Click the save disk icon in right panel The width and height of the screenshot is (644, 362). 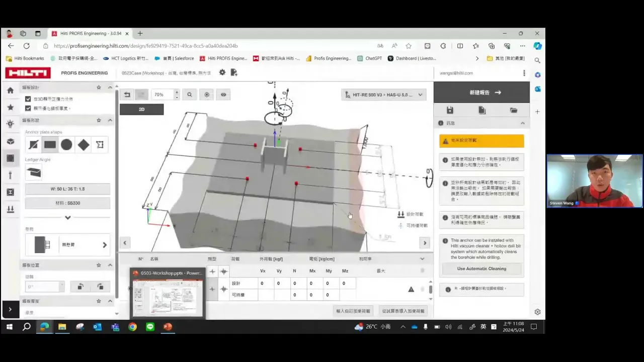point(450,110)
